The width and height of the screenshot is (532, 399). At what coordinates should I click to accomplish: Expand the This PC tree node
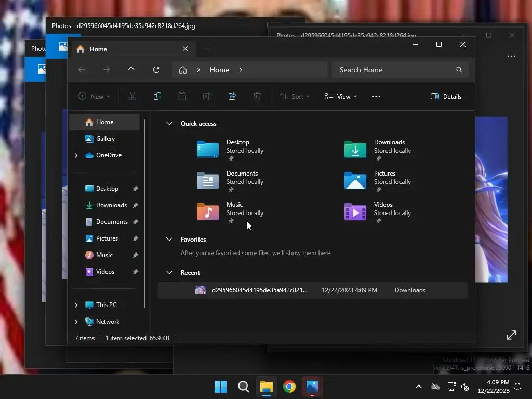76,305
